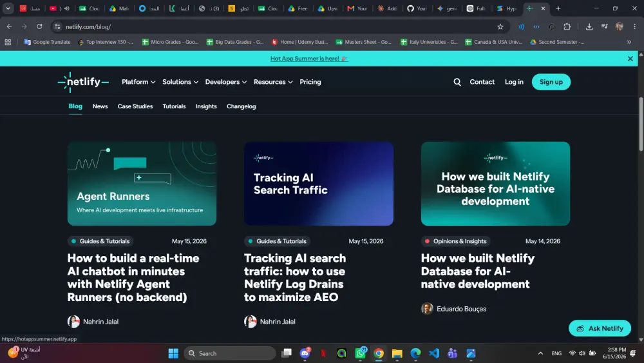
Task: Select the Insights tab
Action: point(206,106)
